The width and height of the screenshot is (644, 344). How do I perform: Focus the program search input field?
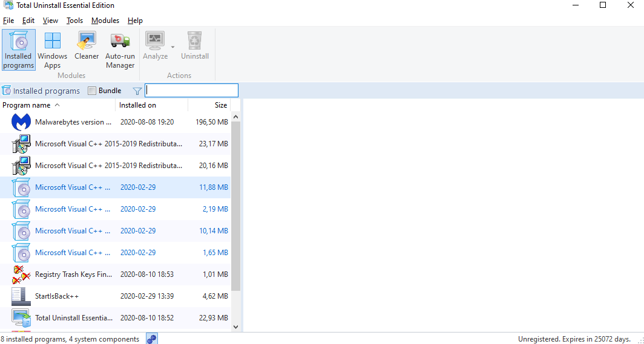coord(191,90)
